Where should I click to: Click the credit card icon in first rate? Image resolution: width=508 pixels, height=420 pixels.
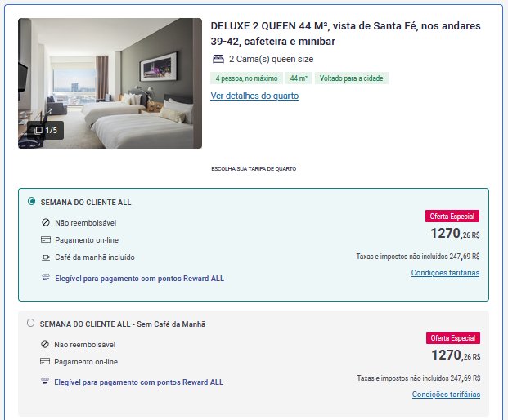tap(46, 239)
